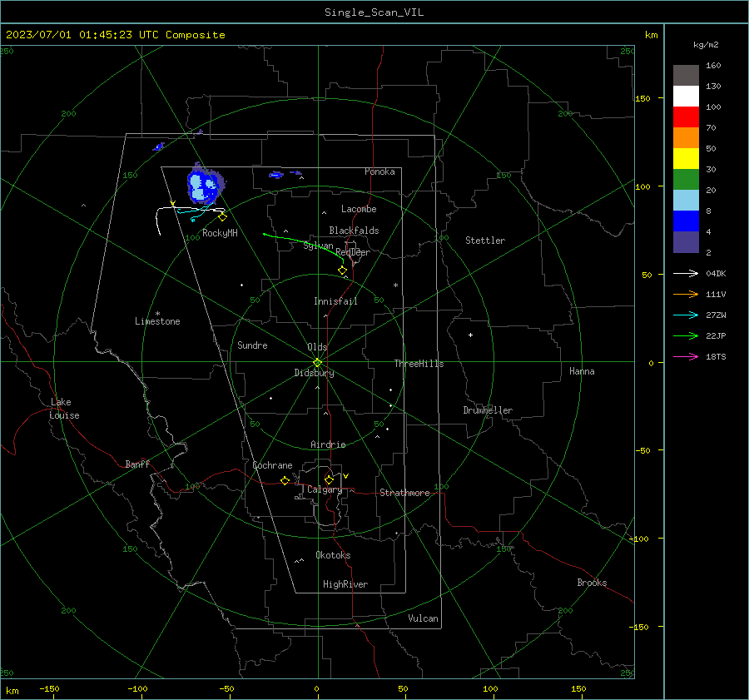749x700 pixels.
Task: Select the yellow diamond marker below Cochrane
Action: click(x=285, y=480)
